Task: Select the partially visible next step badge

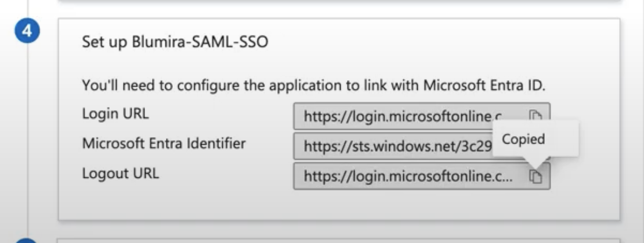Action: coord(27,240)
